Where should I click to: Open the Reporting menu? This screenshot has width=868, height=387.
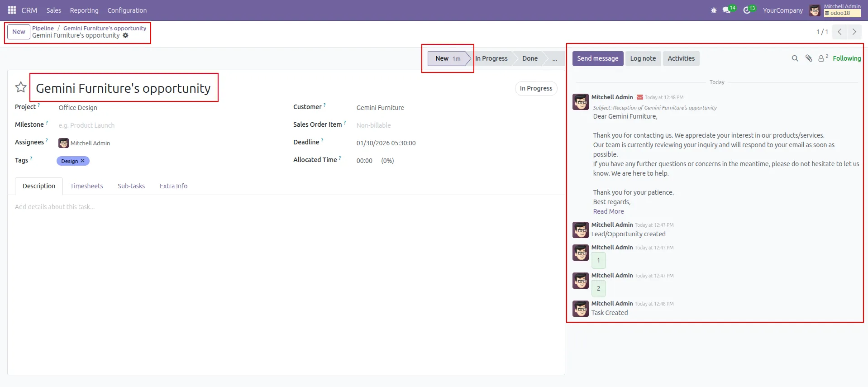[84, 10]
